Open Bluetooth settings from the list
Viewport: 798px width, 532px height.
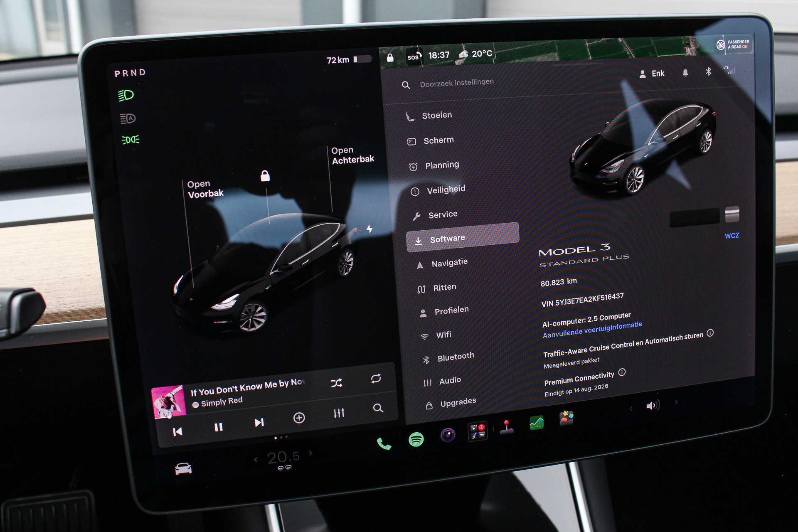tap(448, 357)
